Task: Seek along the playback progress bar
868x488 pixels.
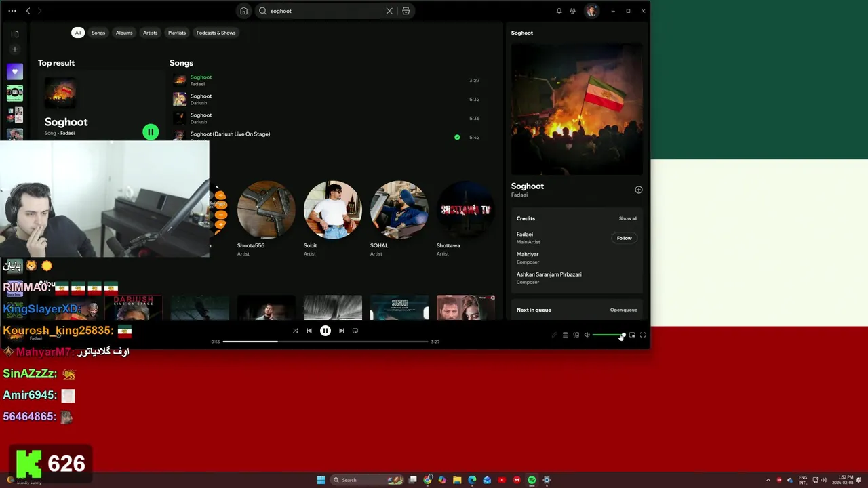Action: pos(325,342)
